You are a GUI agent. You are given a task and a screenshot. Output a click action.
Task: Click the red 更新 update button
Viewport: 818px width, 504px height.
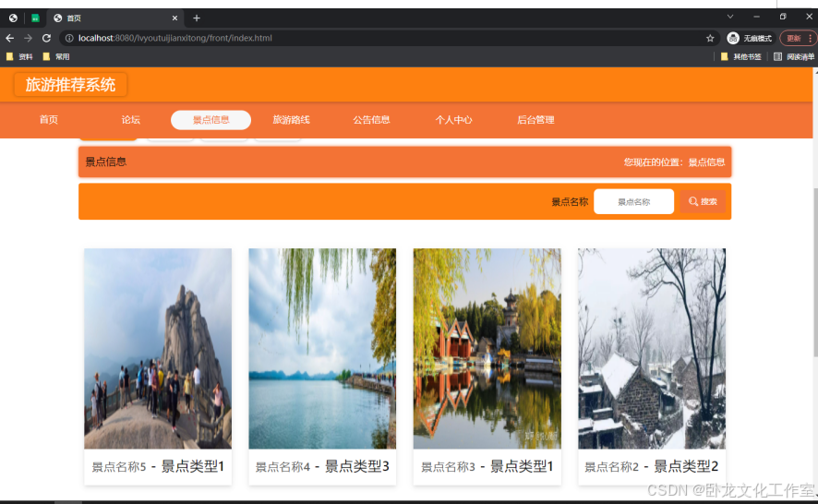point(798,38)
